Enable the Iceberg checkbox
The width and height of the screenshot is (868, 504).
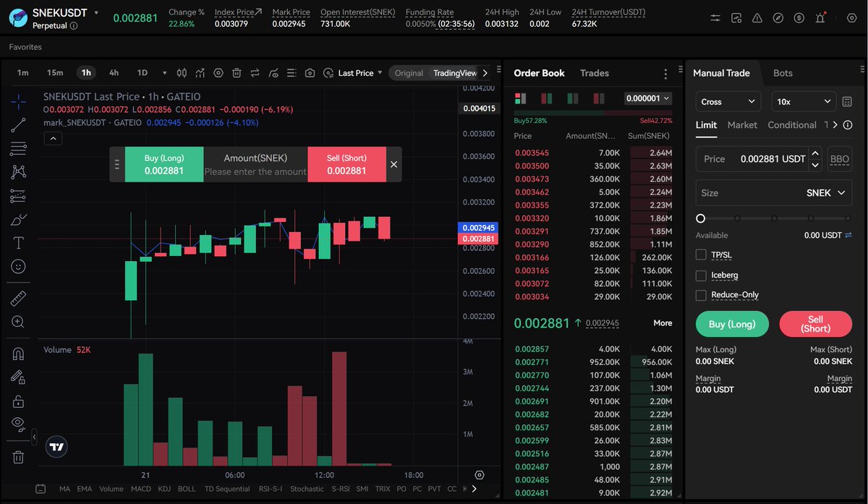coord(701,275)
